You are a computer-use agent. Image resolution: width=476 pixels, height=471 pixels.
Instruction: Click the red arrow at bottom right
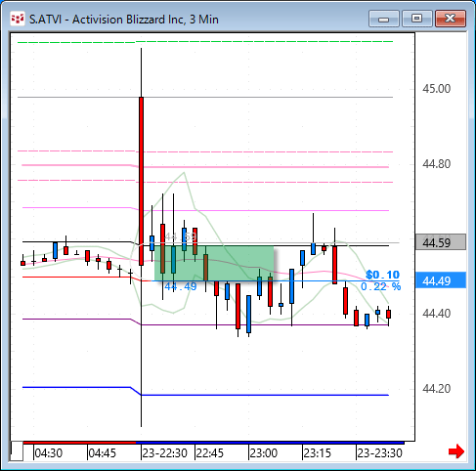click(456, 451)
